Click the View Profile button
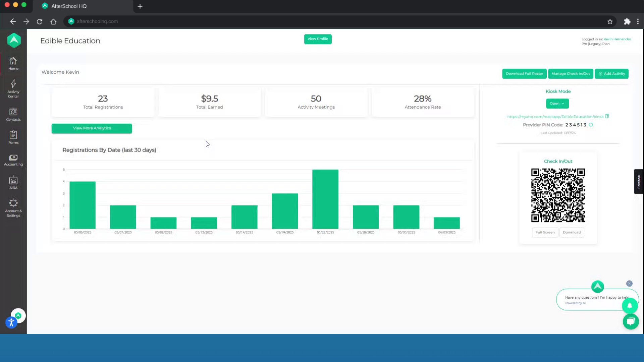Screen dimensions: 644x362 [318, 39]
